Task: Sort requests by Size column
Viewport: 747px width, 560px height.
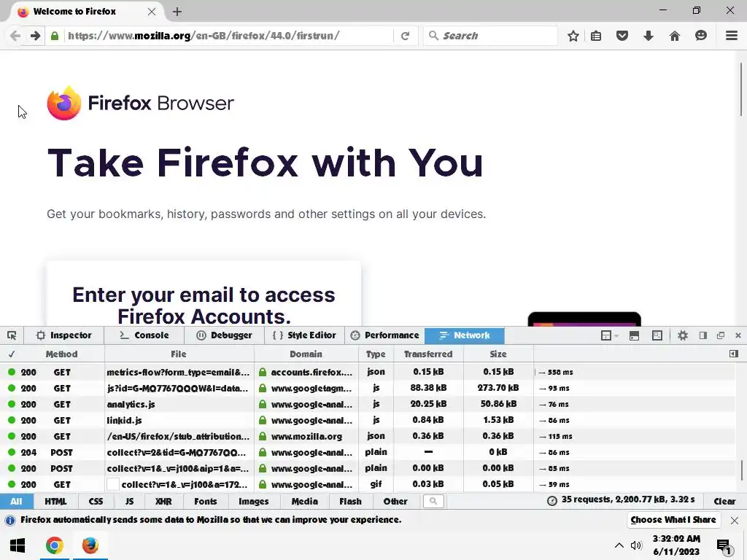Action: (498, 354)
